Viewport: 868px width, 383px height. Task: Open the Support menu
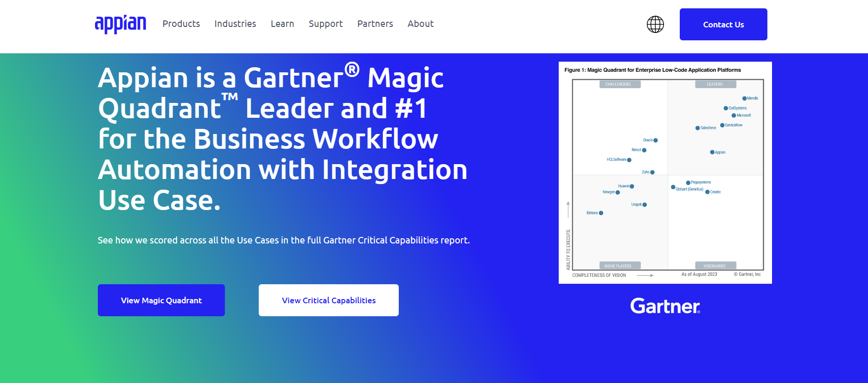[325, 24]
